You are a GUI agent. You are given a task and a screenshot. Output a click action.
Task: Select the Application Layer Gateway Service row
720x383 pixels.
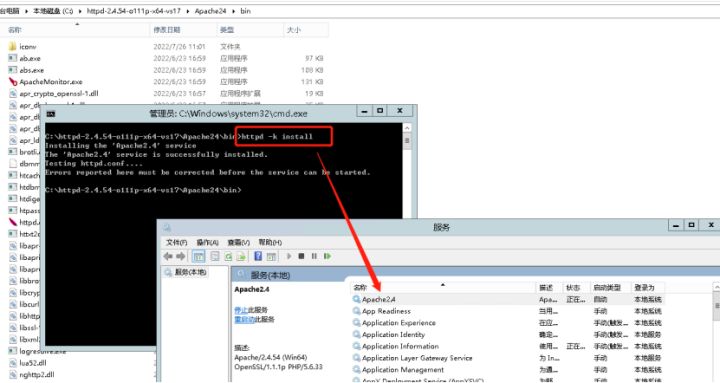[x=507, y=358]
